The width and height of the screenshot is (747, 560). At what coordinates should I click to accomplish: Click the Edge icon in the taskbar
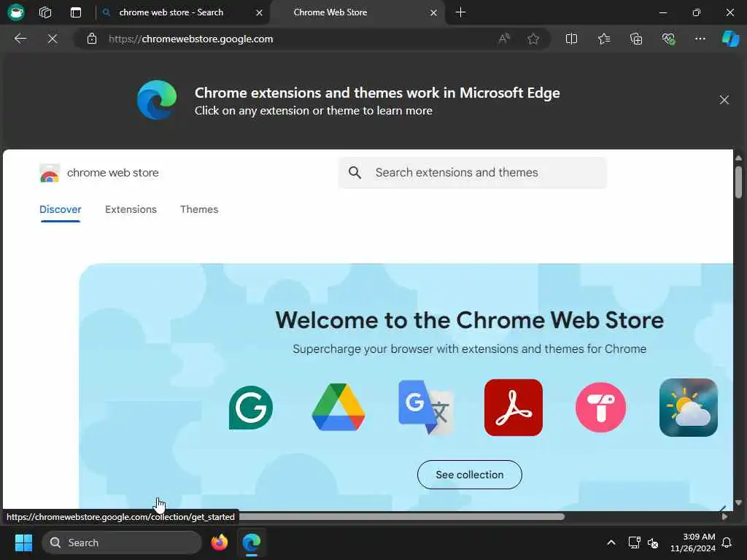pyautogui.click(x=251, y=542)
